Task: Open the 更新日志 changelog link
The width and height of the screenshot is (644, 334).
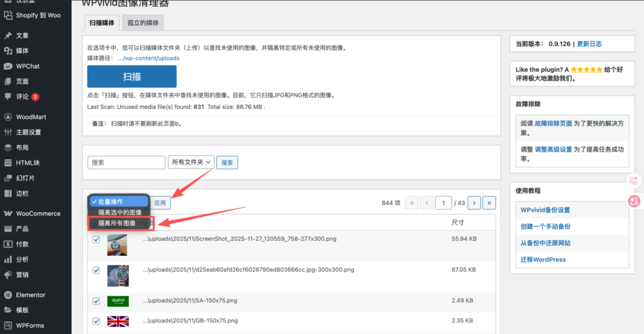Action: coord(589,43)
